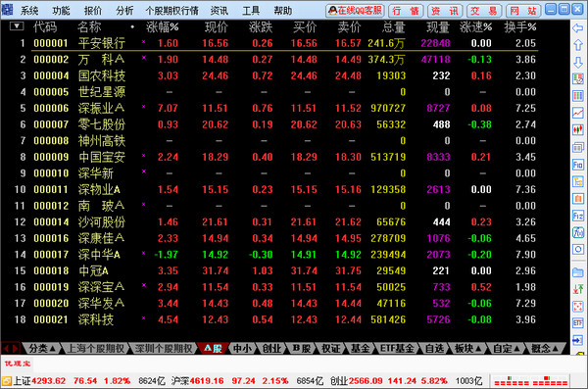Viewport: 588px width, 389px height.
Task: Open the 系统 menu
Action: pos(29,11)
